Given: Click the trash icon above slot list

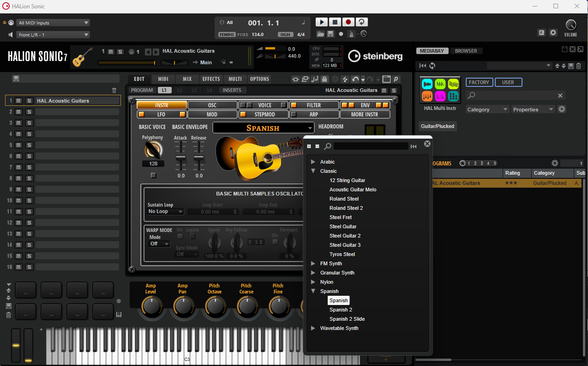Looking at the screenshot, I should 114,91.
